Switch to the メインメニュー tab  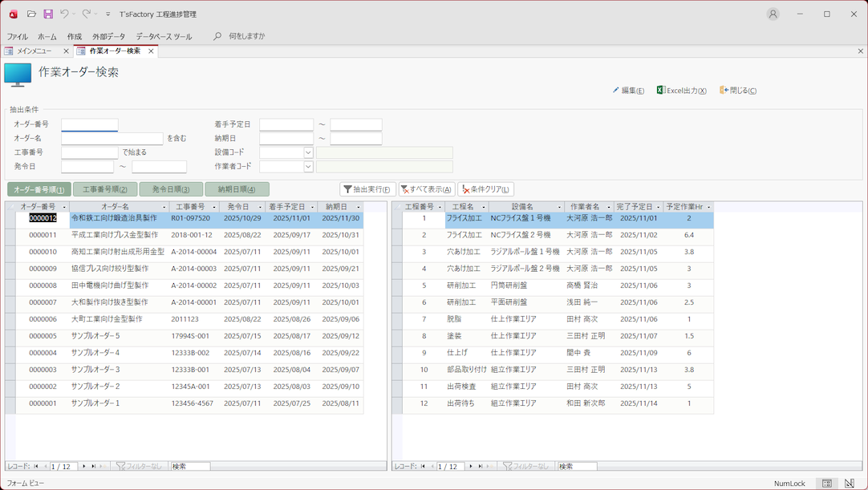pyautogui.click(x=34, y=51)
